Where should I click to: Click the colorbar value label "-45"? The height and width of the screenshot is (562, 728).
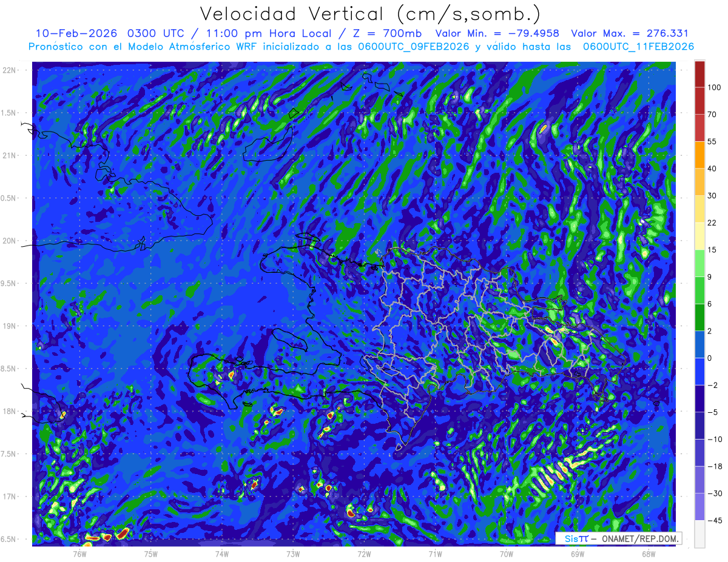coord(715,520)
